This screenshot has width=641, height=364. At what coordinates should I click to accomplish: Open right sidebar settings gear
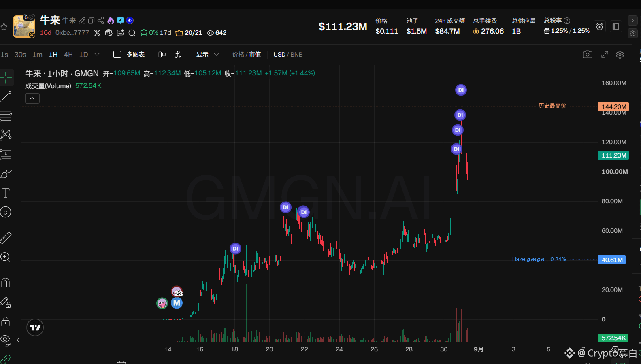633,34
